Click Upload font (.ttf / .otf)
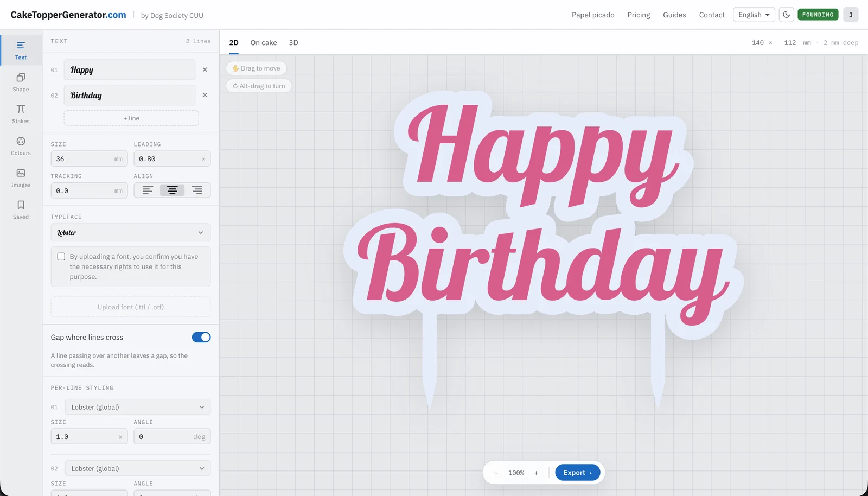This screenshot has width=868, height=496. pyautogui.click(x=131, y=307)
